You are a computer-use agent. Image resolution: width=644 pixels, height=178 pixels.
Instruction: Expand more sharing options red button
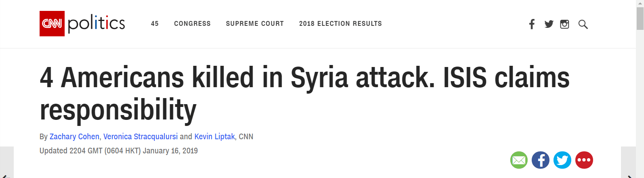pyautogui.click(x=584, y=160)
